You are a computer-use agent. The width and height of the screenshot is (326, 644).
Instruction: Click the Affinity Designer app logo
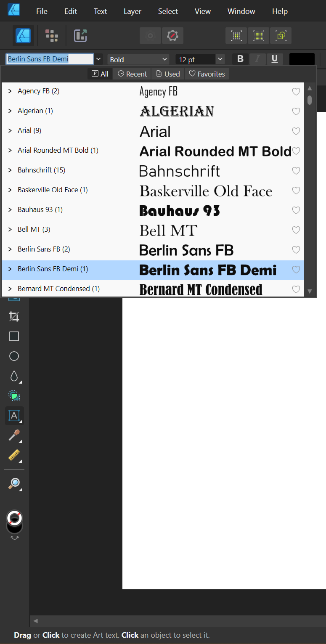[14, 9]
